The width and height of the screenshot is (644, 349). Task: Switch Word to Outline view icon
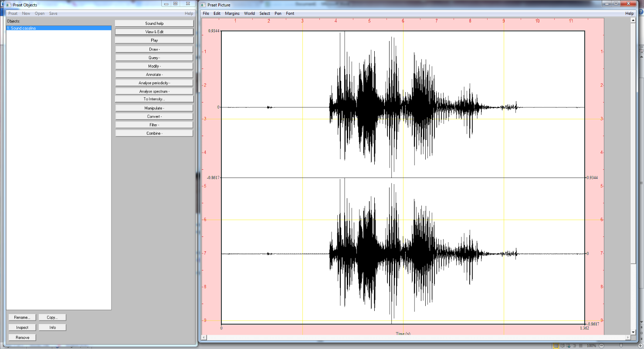(574, 346)
